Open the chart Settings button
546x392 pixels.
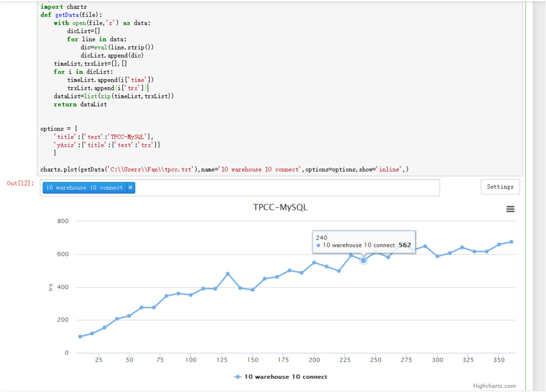point(500,187)
